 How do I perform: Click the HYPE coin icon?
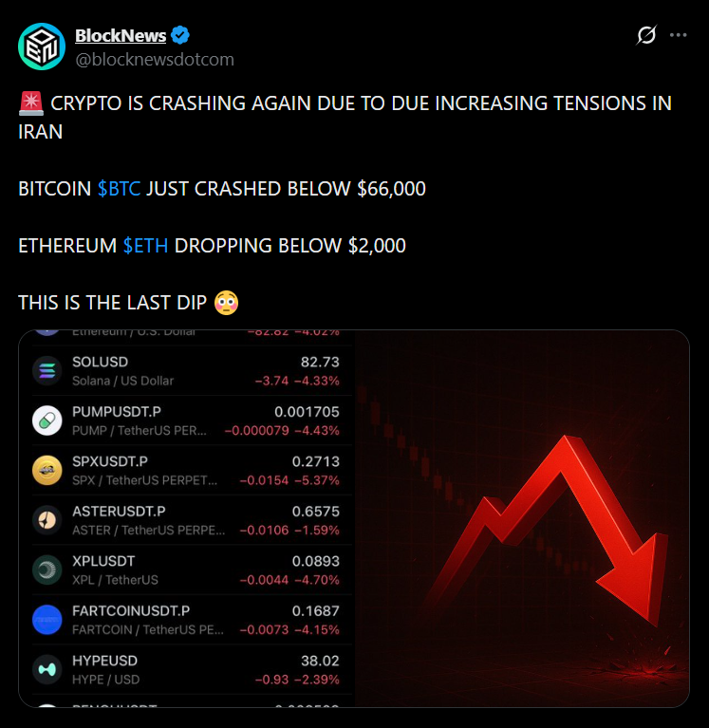[x=47, y=669]
